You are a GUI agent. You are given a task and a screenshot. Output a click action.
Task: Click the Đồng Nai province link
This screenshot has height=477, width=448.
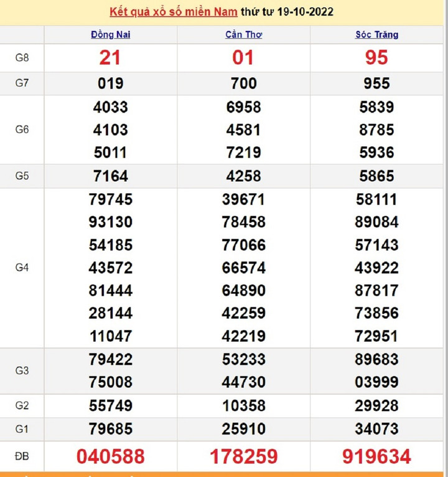pyautogui.click(x=110, y=35)
